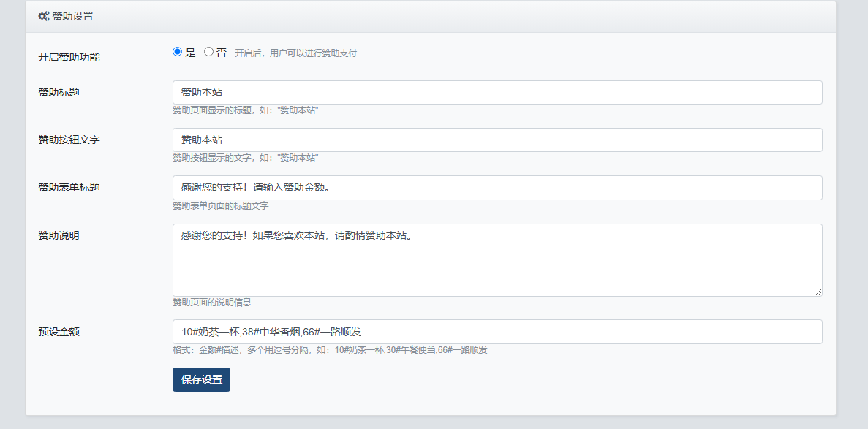Click the 格式 hint below 预设金额
The image size is (868, 429).
(x=330, y=350)
